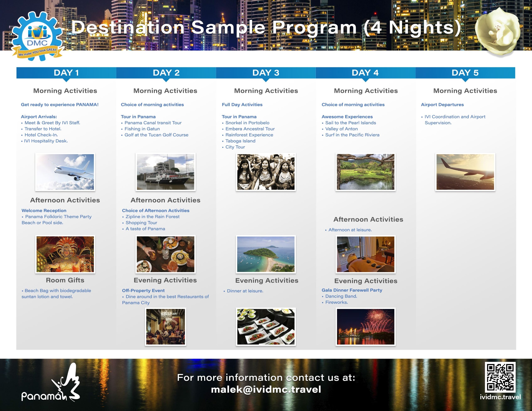
Task: Open the hot stone spa massage photo
Action: pyautogui.click(x=365, y=254)
